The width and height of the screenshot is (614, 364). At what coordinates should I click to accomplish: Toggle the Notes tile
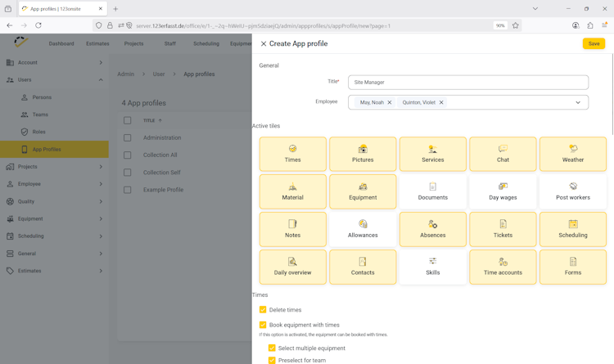[292, 229]
